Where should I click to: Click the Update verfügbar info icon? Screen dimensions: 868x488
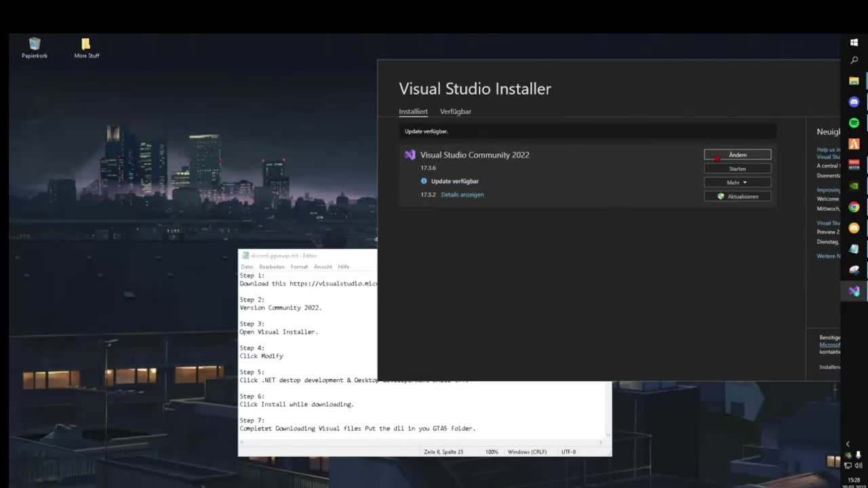tap(424, 181)
